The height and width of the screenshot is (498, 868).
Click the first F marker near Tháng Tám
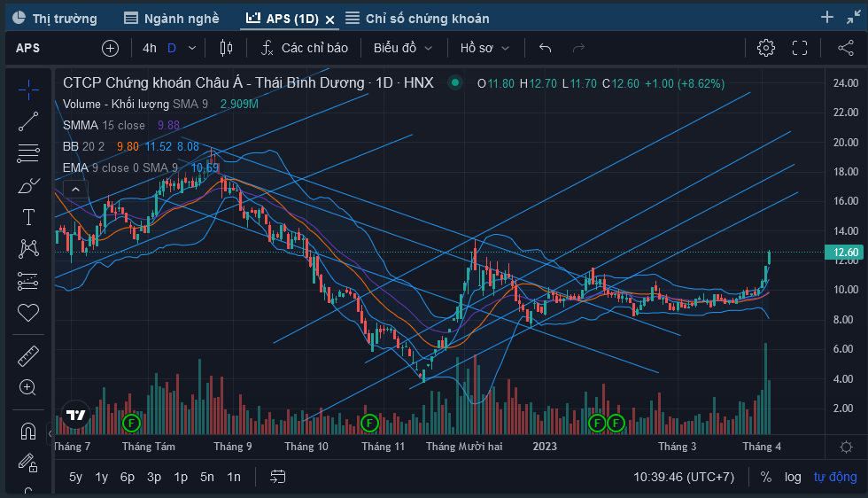131,424
